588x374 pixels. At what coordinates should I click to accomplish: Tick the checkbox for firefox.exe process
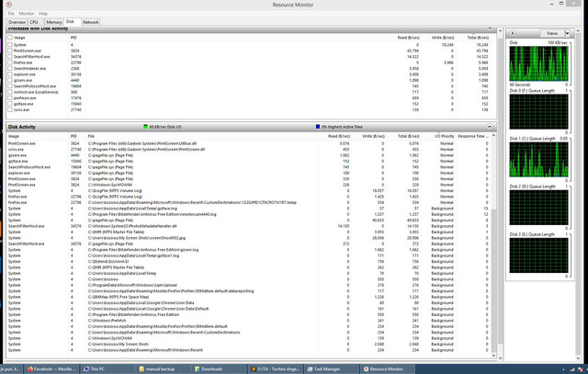coord(10,62)
